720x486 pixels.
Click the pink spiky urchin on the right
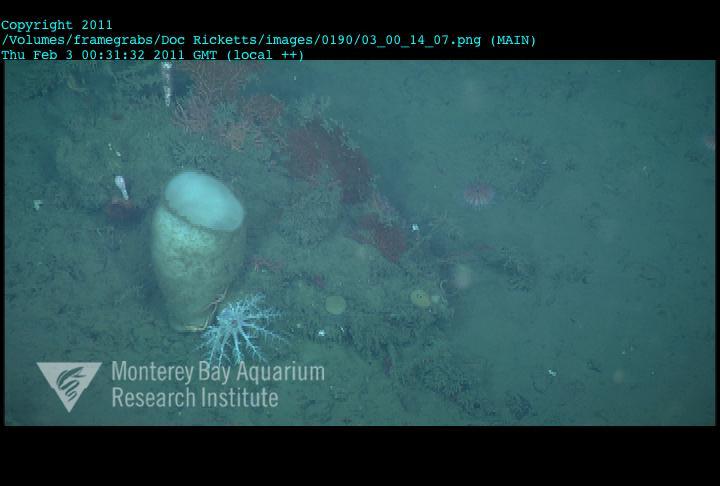(479, 194)
